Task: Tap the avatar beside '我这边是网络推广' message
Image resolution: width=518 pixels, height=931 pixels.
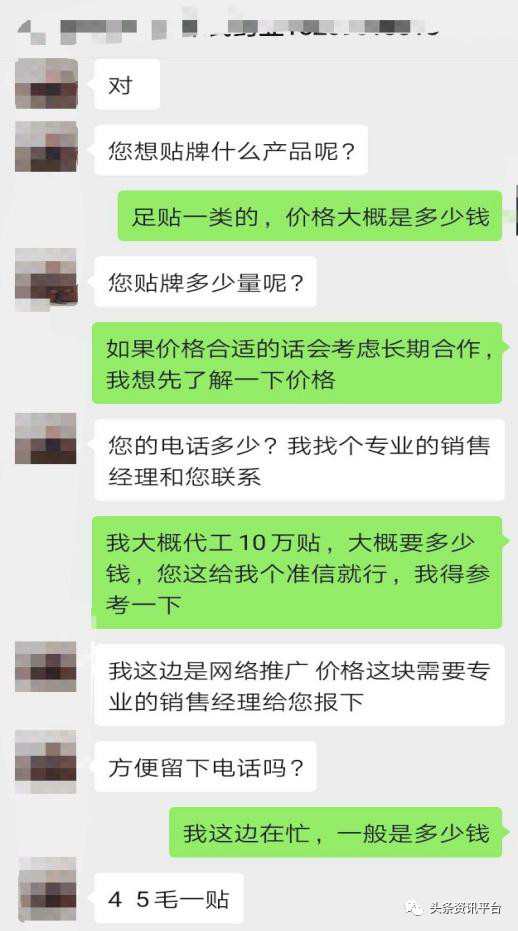Action: point(46,666)
